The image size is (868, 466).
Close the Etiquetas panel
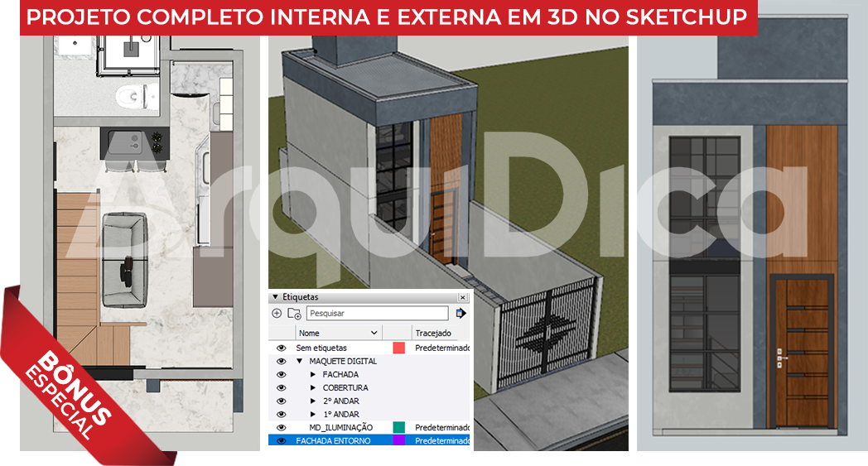463,298
